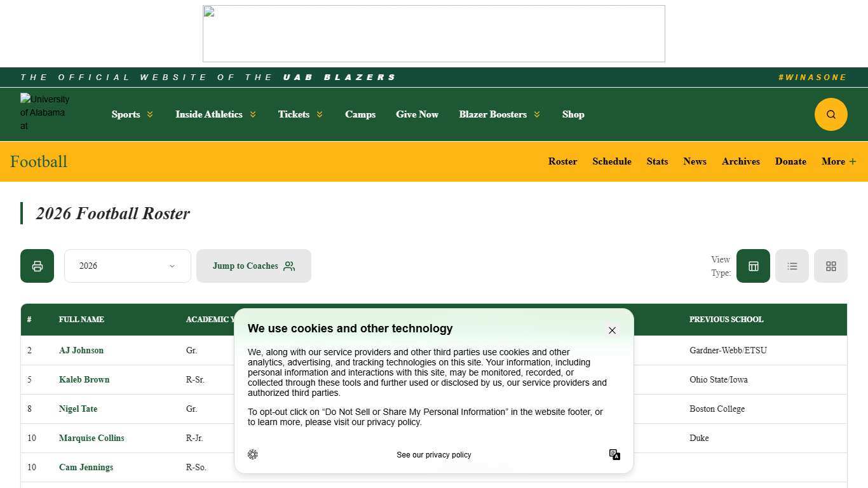Print the roster using the printer icon
This screenshot has width=868, height=488.
click(37, 266)
